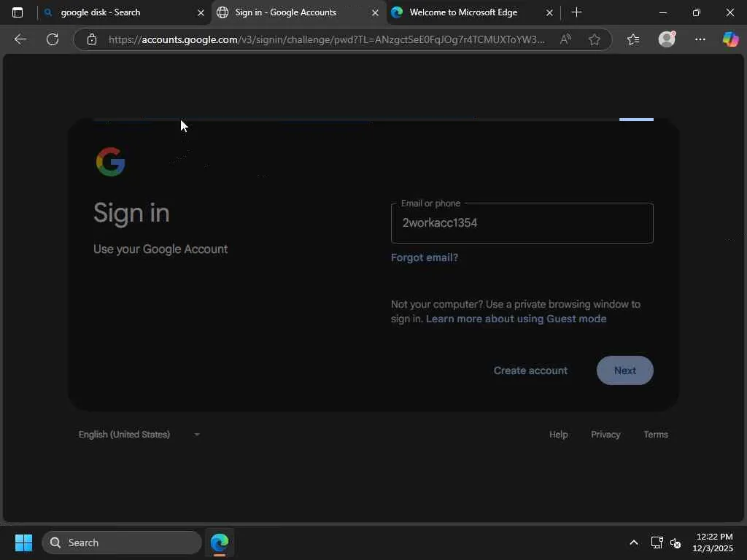
Task: Click the taskbar Search box
Action: point(122,542)
